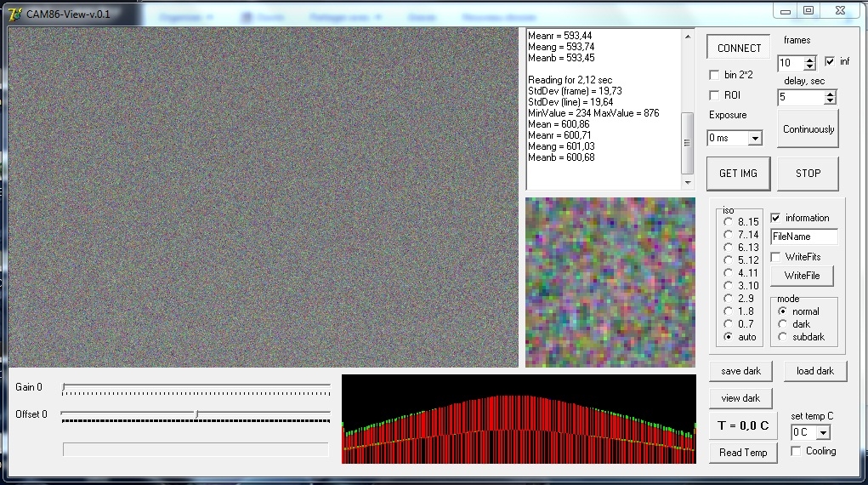Decrease delay seconds with spinner down arrow
Image resolution: width=868 pixels, height=485 pixels.
[x=829, y=101]
